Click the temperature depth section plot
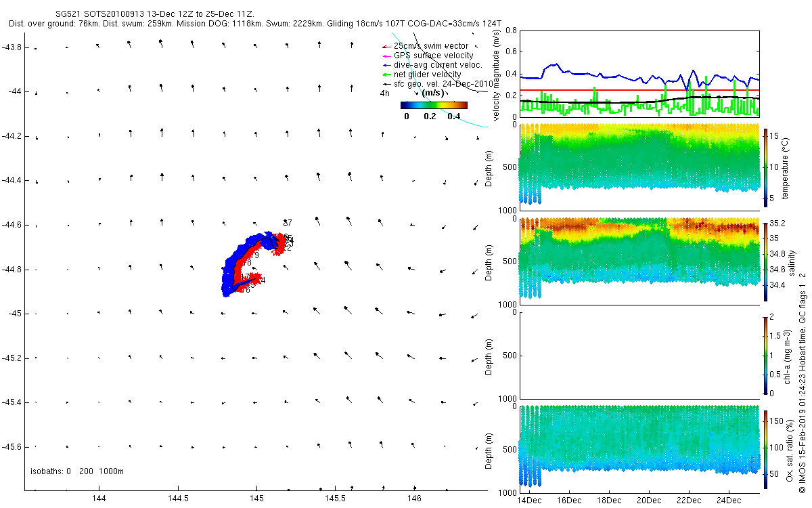The width and height of the screenshot is (812, 508). coord(639,163)
